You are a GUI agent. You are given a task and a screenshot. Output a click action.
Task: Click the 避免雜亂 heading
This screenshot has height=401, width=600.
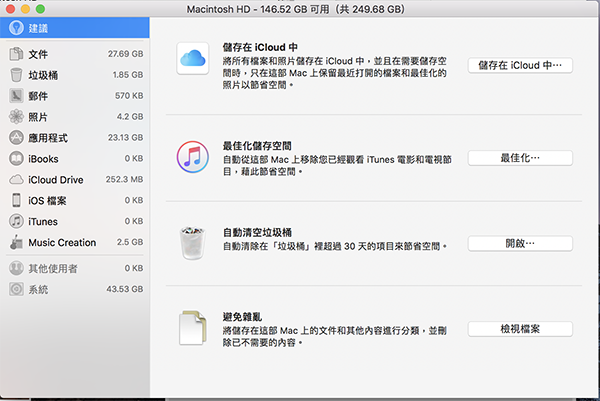tap(242, 317)
